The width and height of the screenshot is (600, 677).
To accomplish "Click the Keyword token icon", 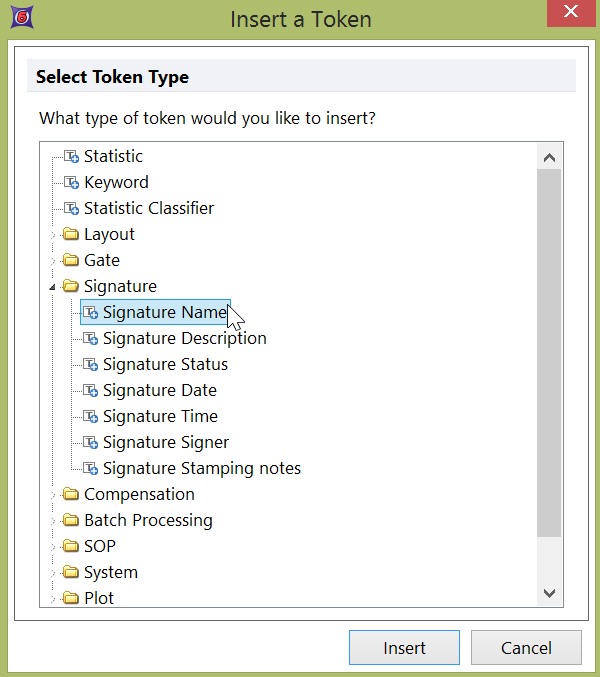I will (x=71, y=182).
